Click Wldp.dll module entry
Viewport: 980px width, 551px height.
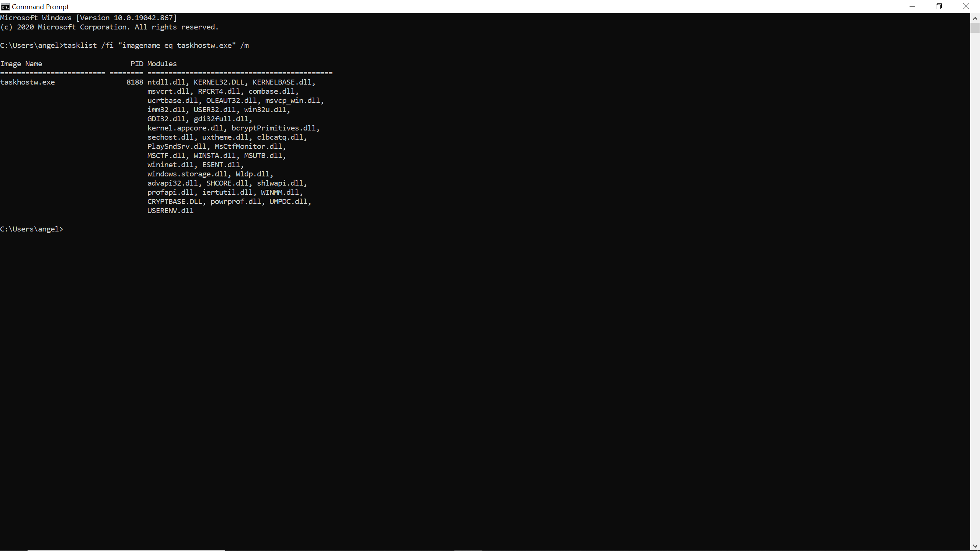pos(253,174)
